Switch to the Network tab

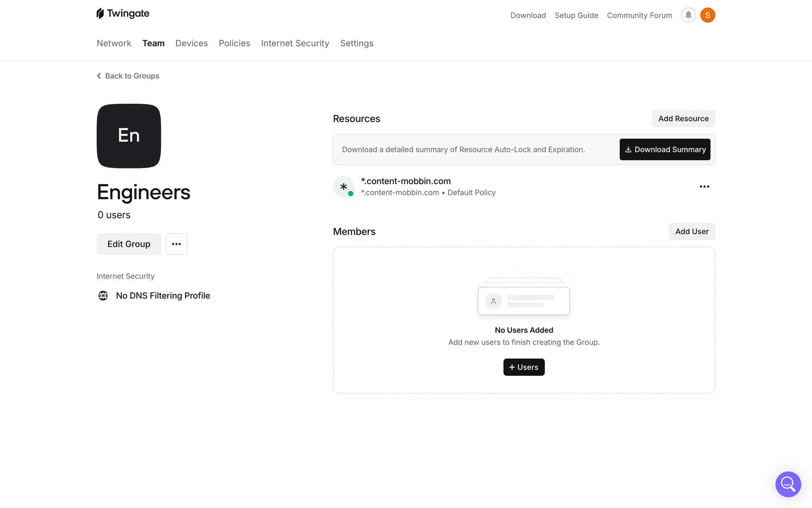pyautogui.click(x=114, y=43)
